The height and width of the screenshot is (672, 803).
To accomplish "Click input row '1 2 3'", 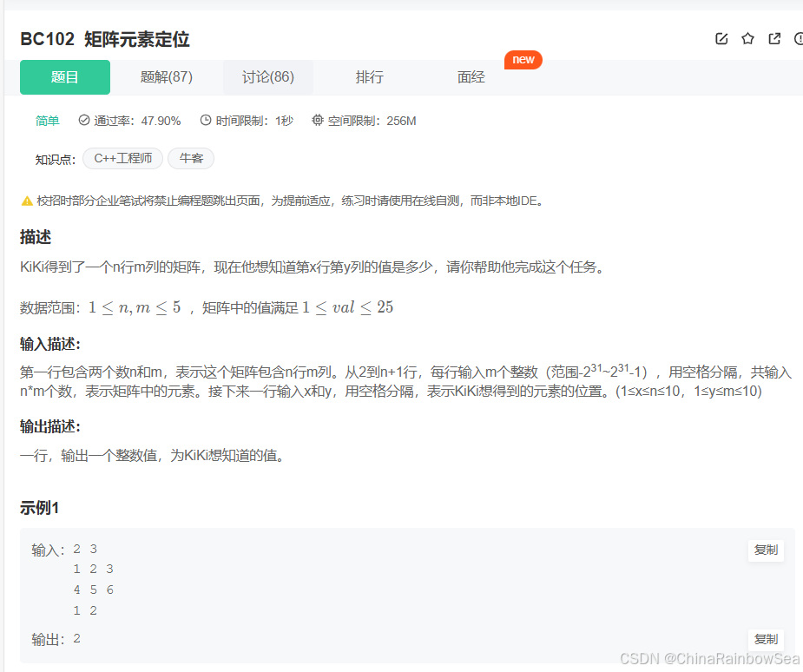I will [93, 569].
